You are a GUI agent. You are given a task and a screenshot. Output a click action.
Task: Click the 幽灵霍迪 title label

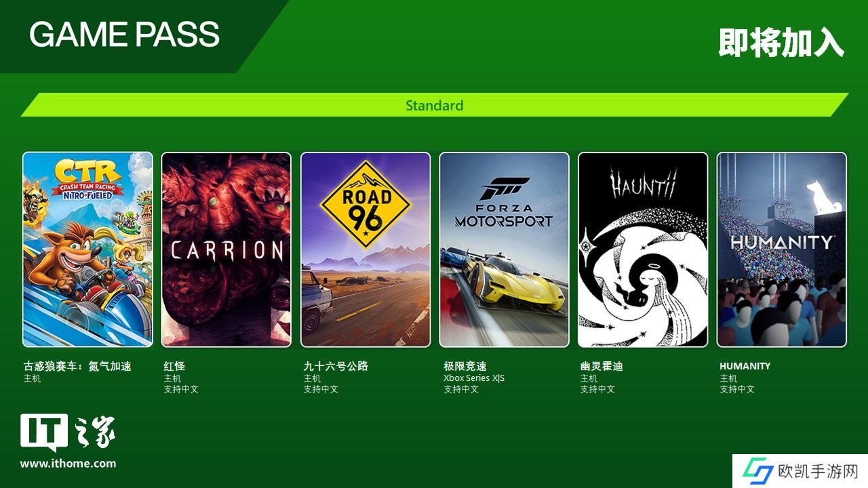(x=601, y=366)
